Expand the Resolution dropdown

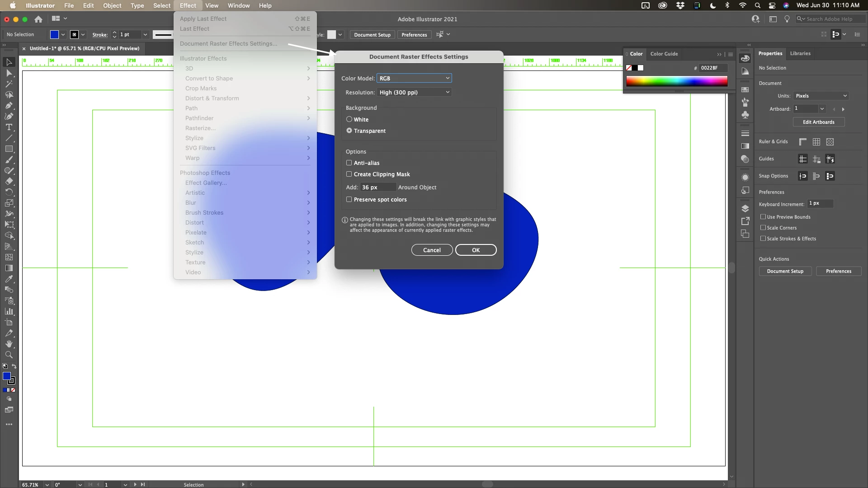414,93
